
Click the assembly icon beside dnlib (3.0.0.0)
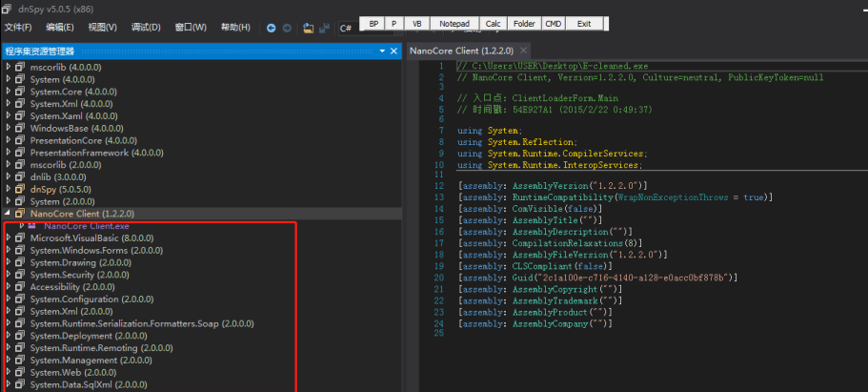point(20,176)
